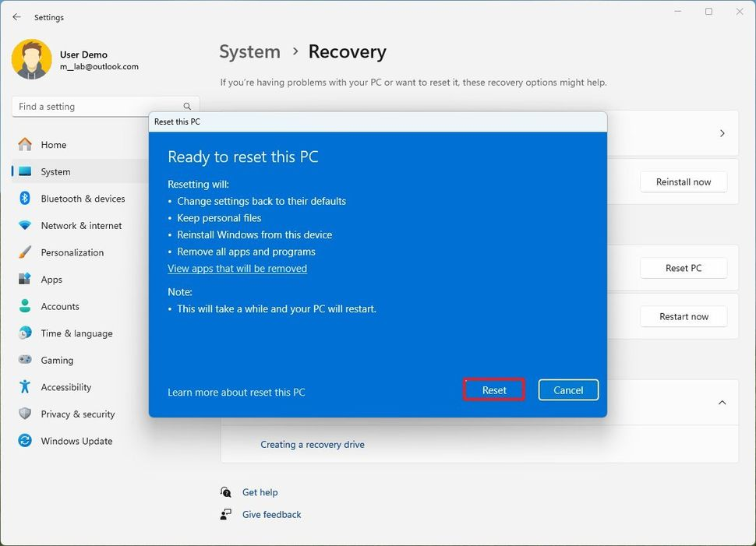Open View apps that will be removed link

[x=237, y=269]
